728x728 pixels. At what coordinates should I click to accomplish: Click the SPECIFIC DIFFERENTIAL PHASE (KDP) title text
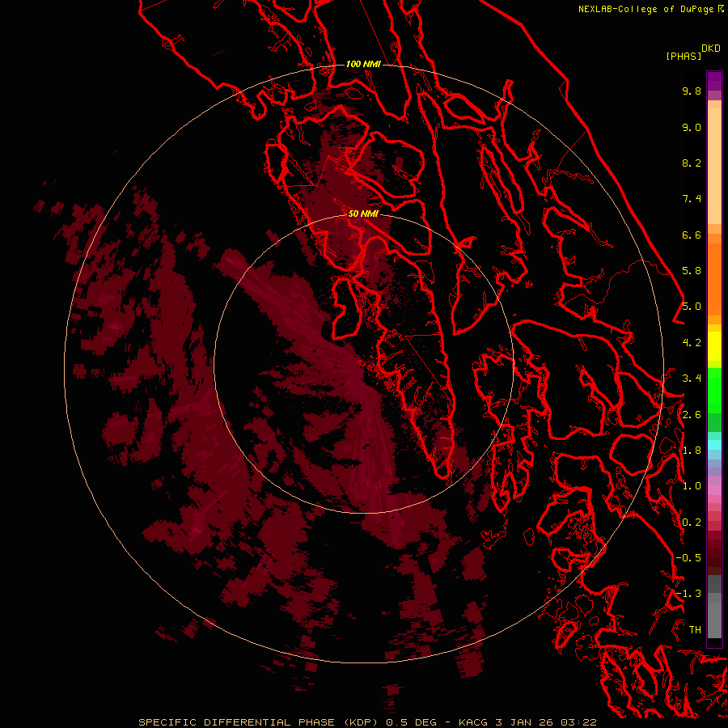click(x=260, y=722)
